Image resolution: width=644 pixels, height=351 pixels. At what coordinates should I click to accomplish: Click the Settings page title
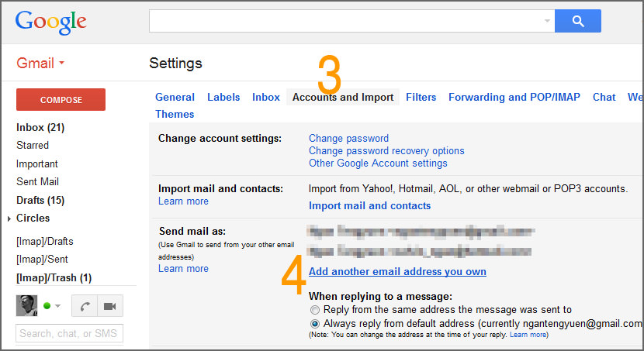tap(176, 63)
